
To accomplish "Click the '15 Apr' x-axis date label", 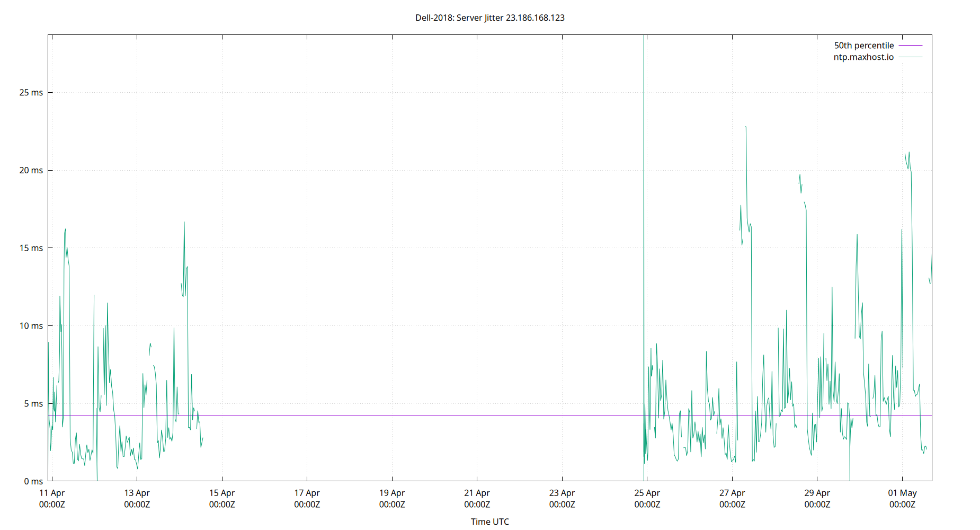I will point(222,493).
